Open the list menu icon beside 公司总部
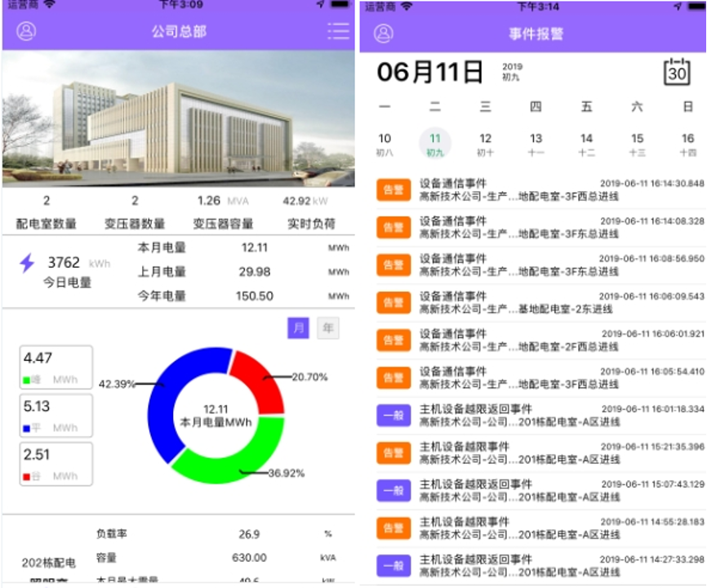The width and height of the screenshot is (707, 588). pyautogui.click(x=337, y=32)
